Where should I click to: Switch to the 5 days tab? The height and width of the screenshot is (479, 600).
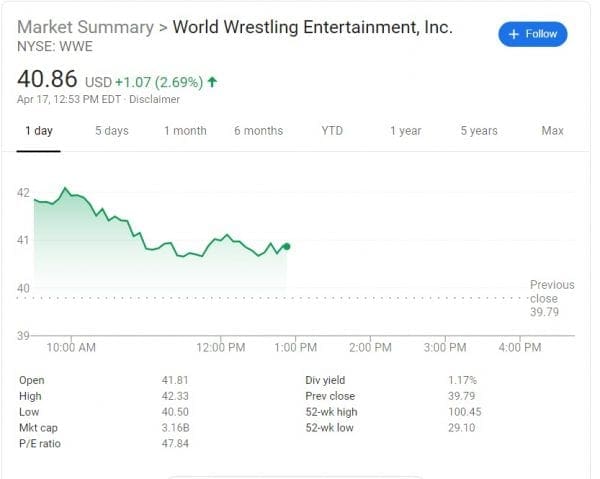tap(112, 131)
